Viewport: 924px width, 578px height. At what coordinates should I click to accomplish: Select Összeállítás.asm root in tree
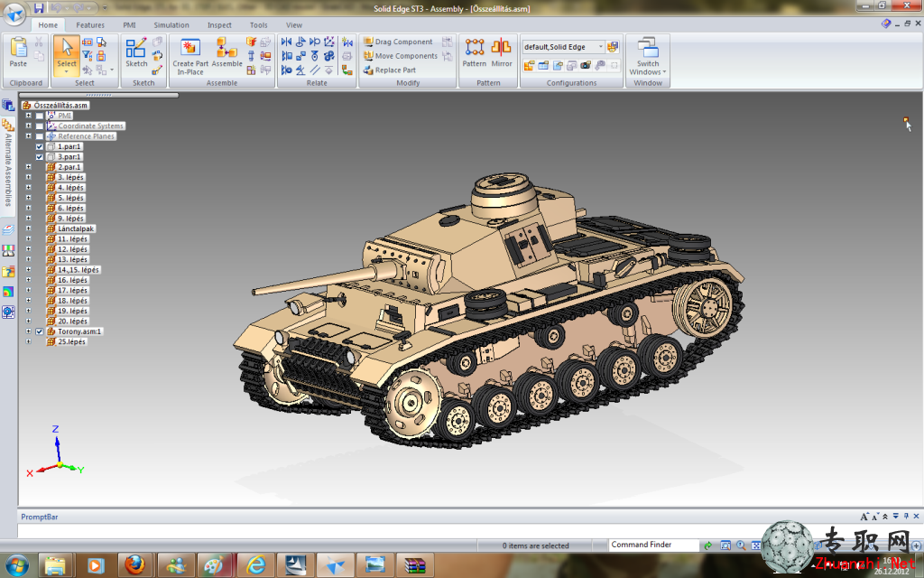(56, 106)
